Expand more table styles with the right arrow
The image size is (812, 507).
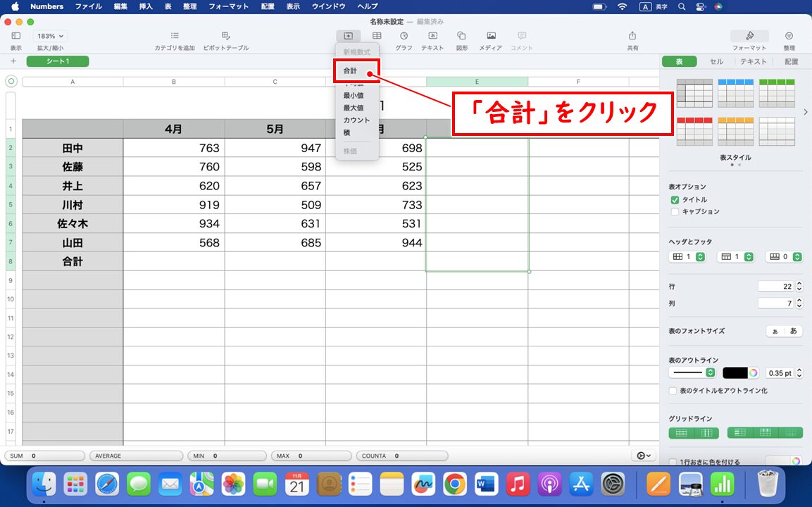pyautogui.click(x=805, y=111)
